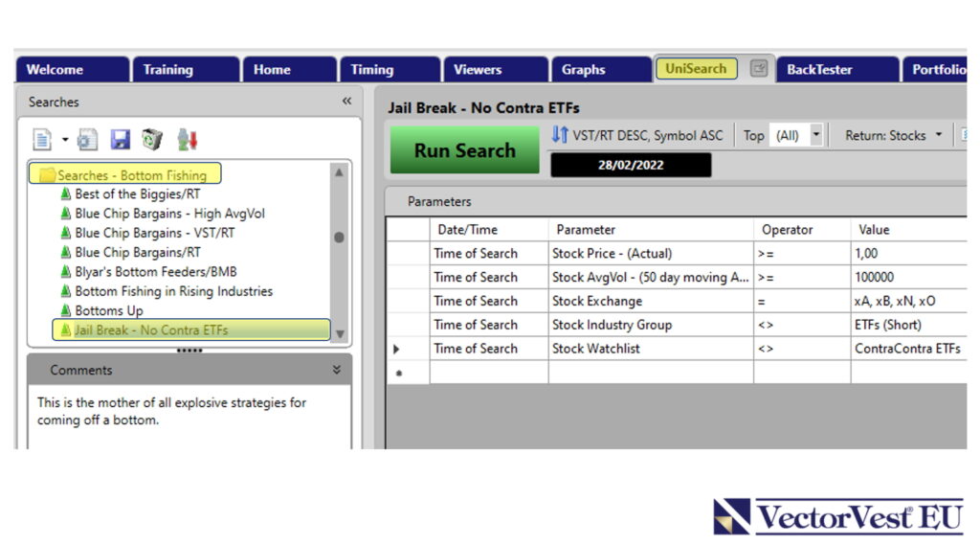
Task: Click the Value column header
Action: coord(909,230)
